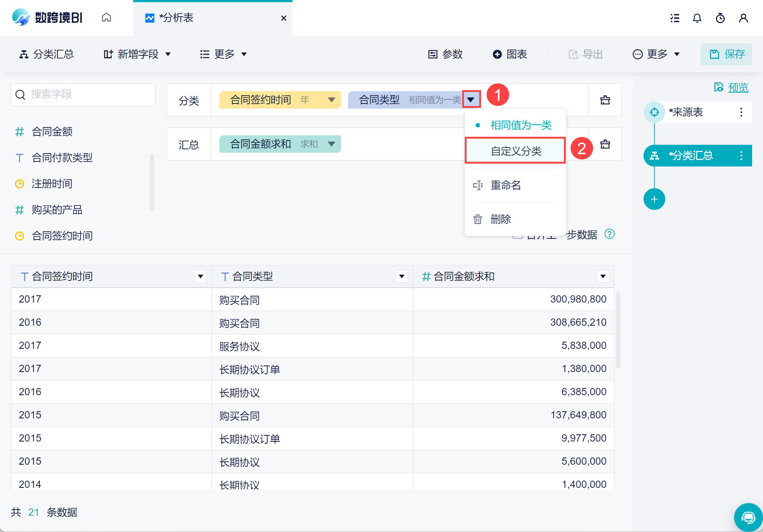Image resolution: width=763 pixels, height=532 pixels.
Task: Click the cell 308,665,210
Action: pos(513,323)
